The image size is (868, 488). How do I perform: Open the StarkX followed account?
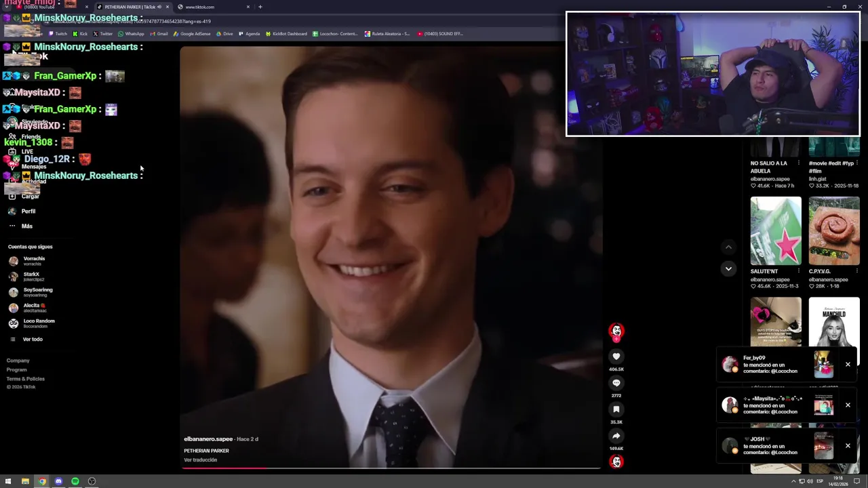point(26,277)
